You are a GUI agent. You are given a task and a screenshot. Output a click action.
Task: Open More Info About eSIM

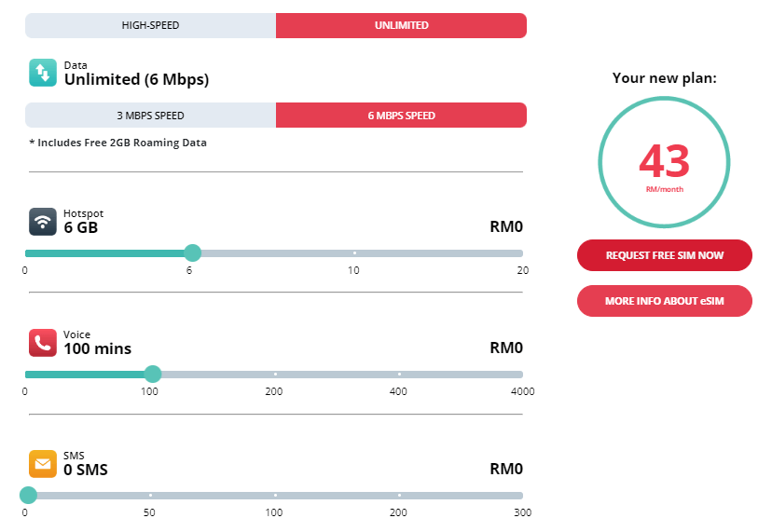click(x=664, y=301)
